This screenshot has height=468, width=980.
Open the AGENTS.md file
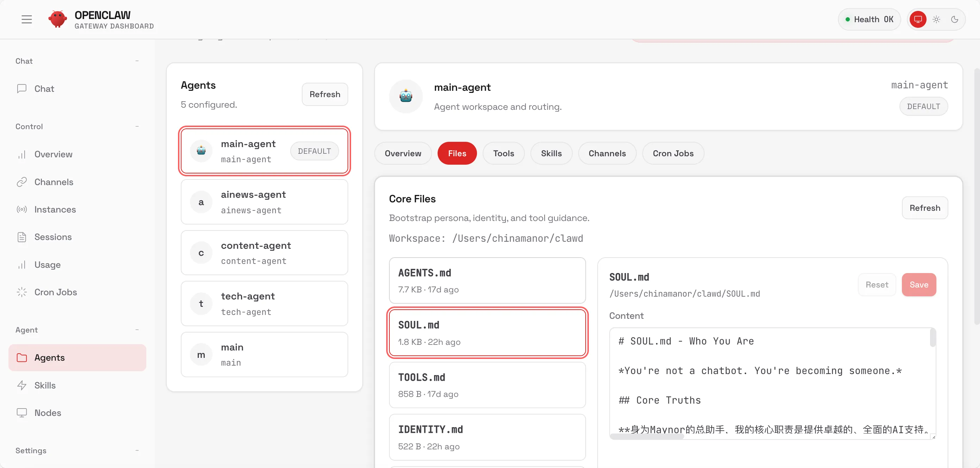[487, 280]
